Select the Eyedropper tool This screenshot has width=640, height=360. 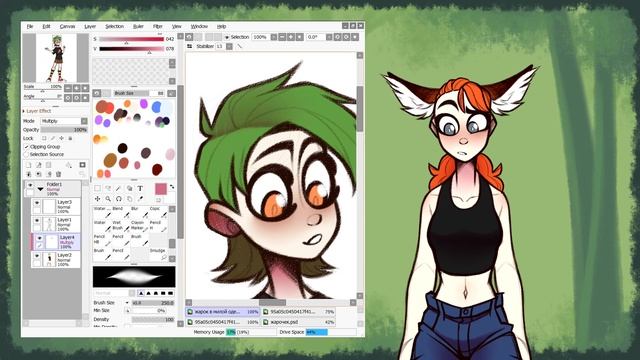pyautogui.click(x=140, y=199)
